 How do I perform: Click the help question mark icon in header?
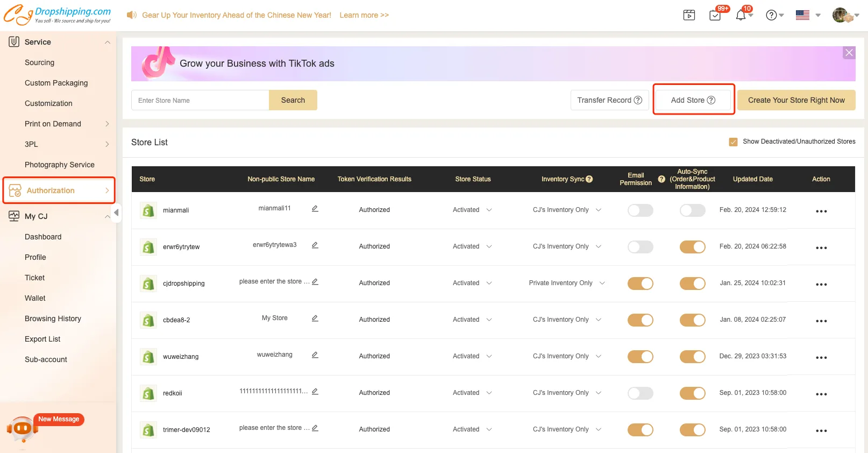tap(771, 15)
